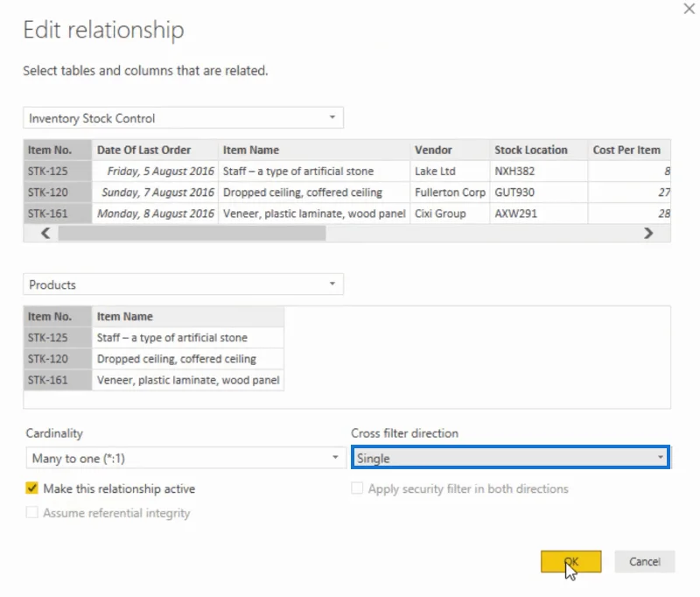Viewport: 700px width, 597px height.
Task: Click Sunday, 7 August 2016 date cell
Action: coord(155,193)
